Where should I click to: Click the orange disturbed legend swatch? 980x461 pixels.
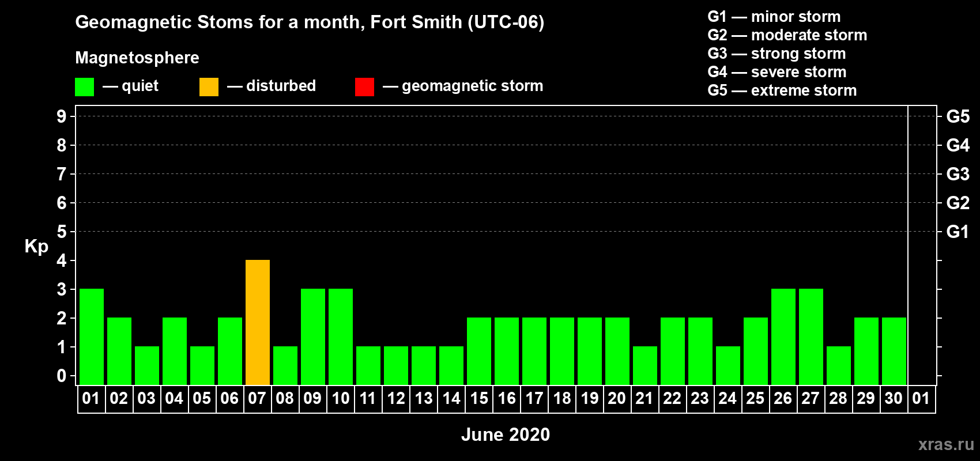209,87
